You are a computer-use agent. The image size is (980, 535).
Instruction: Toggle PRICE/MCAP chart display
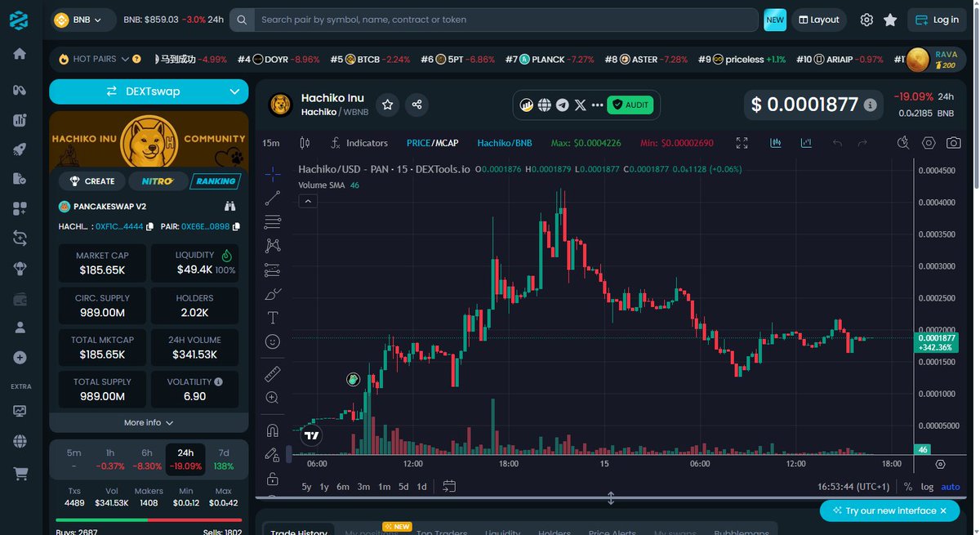click(432, 143)
